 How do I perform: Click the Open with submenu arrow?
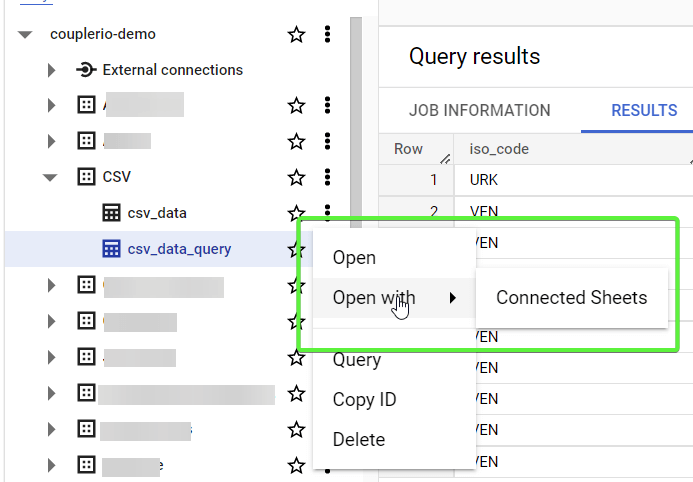pyautogui.click(x=452, y=298)
